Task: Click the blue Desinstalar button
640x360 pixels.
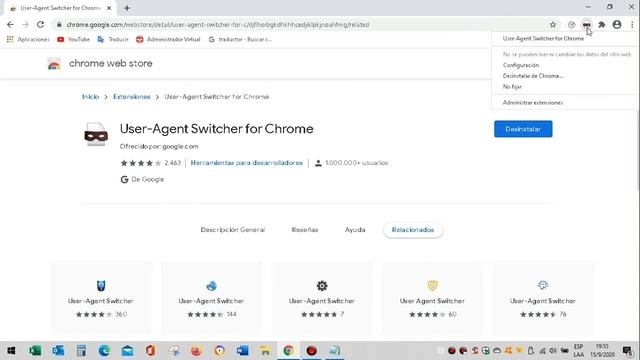Action: pos(523,129)
